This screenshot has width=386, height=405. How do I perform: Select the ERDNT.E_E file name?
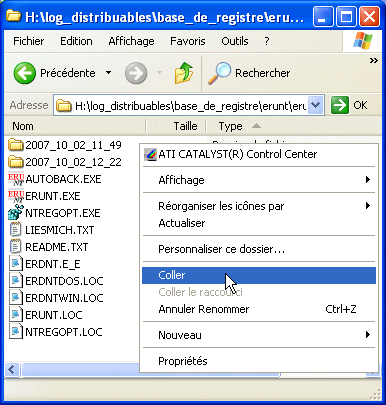53,264
